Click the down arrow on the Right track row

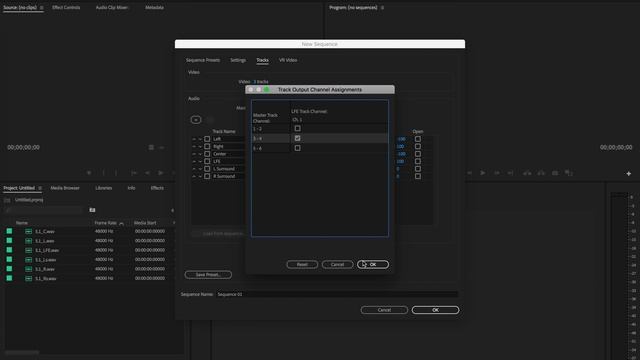200,147
